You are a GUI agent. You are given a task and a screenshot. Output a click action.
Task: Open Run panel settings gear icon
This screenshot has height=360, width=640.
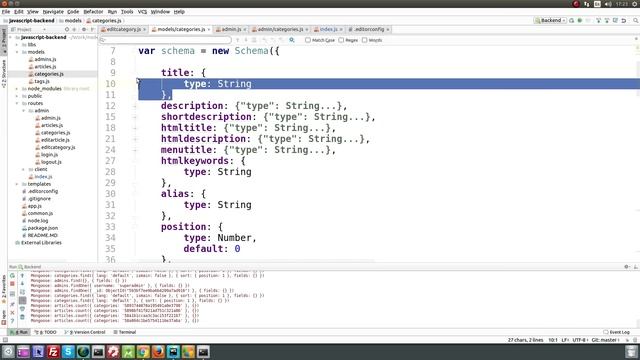pyautogui.click(x=627, y=267)
